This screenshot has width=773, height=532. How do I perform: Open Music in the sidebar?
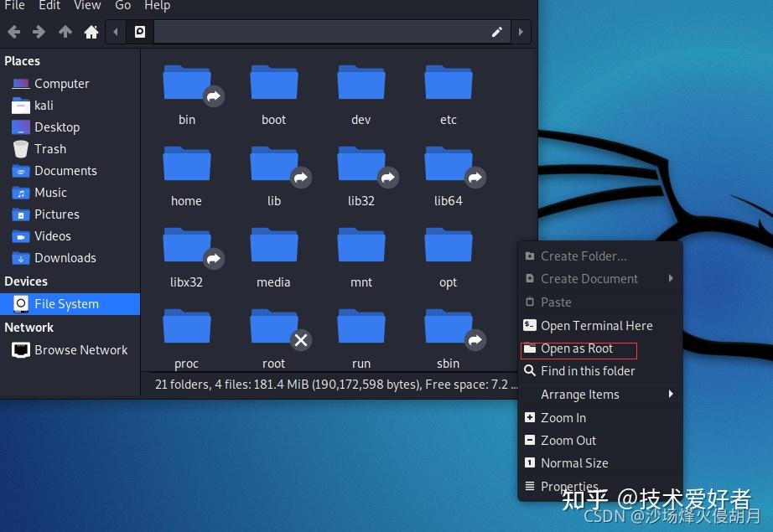[70, 193]
